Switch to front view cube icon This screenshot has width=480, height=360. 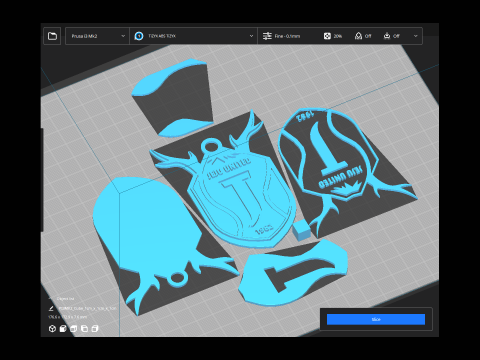63,329
